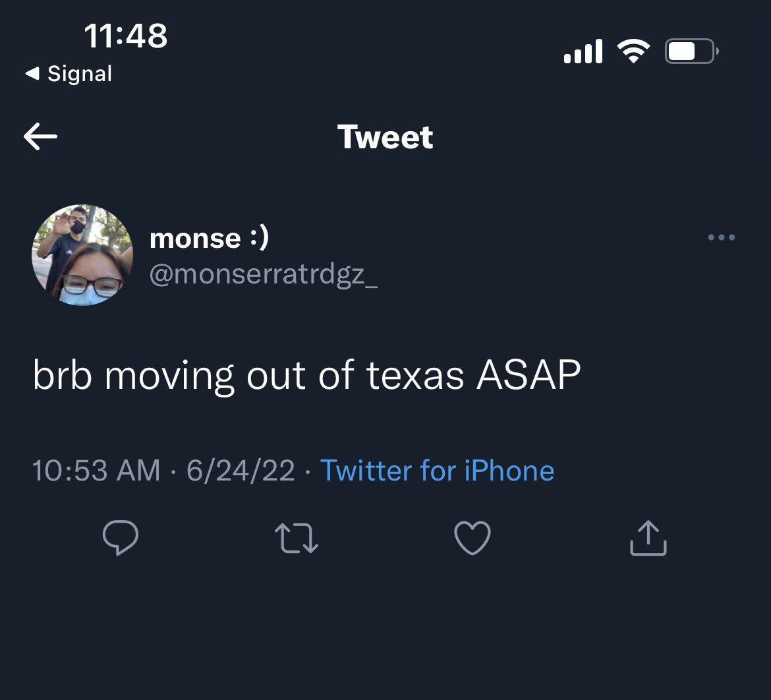Screen dimensions: 771x700
Task: Open the three-dot more options menu
Action: [x=722, y=237]
